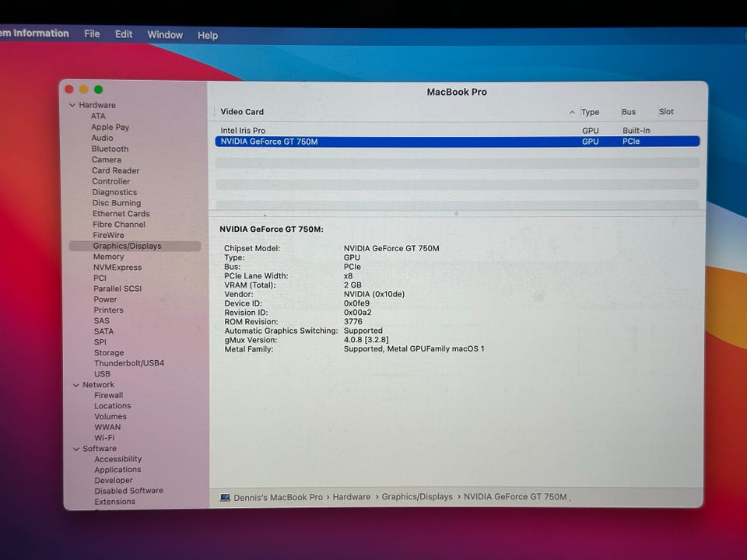747x560 pixels.
Task: Select Memory in the sidebar
Action: [x=108, y=257]
